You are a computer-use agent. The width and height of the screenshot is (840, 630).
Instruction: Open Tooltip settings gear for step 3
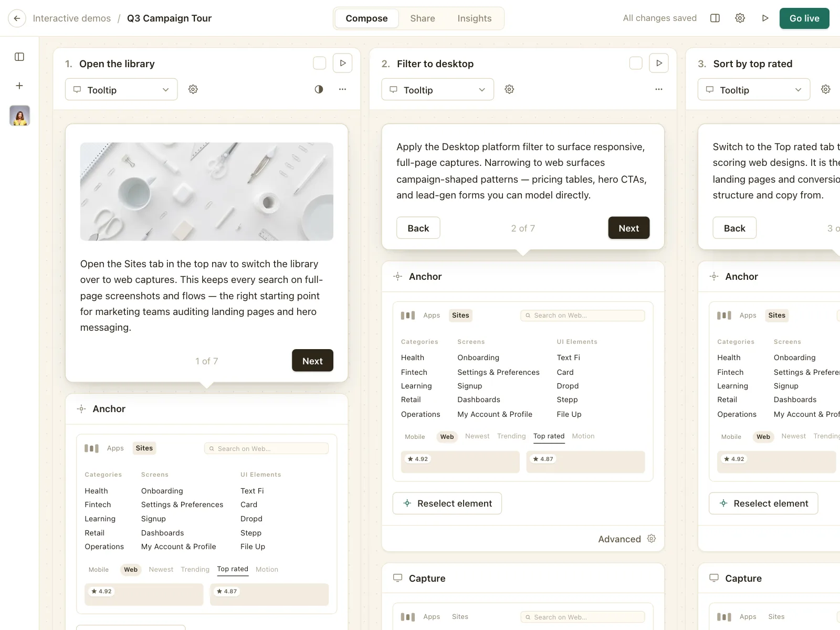[826, 89]
